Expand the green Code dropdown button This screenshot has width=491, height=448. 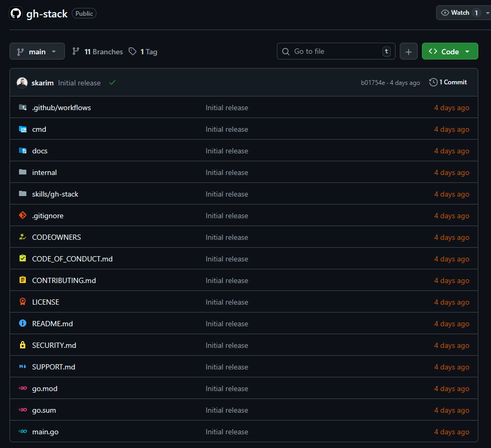click(450, 51)
